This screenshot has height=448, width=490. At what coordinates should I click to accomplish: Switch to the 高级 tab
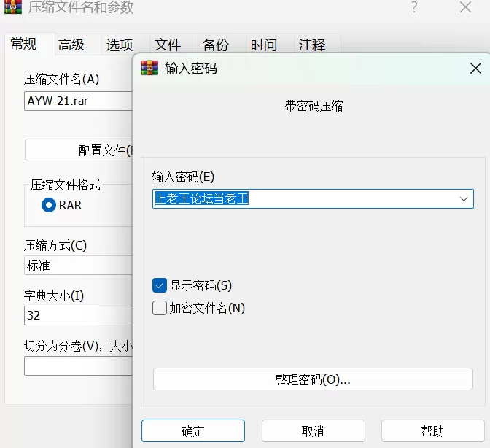click(x=71, y=45)
